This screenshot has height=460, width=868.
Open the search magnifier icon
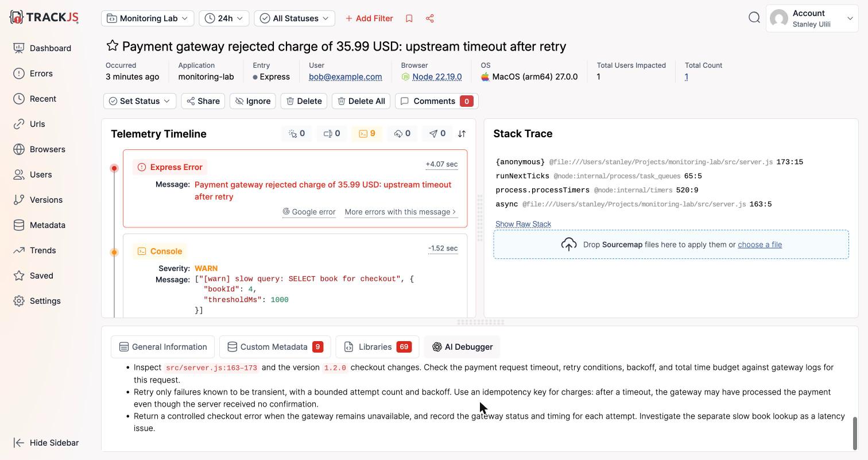click(x=754, y=18)
